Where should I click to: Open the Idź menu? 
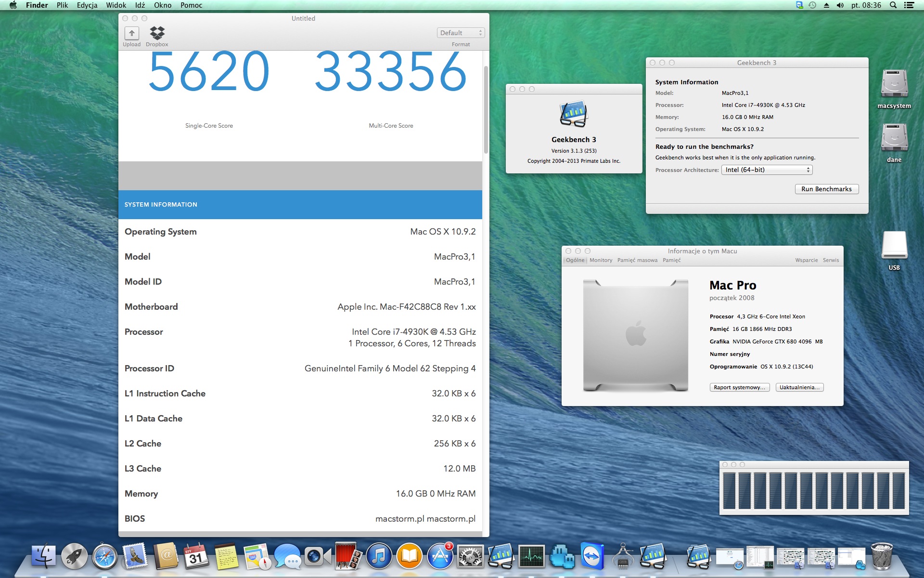click(140, 5)
